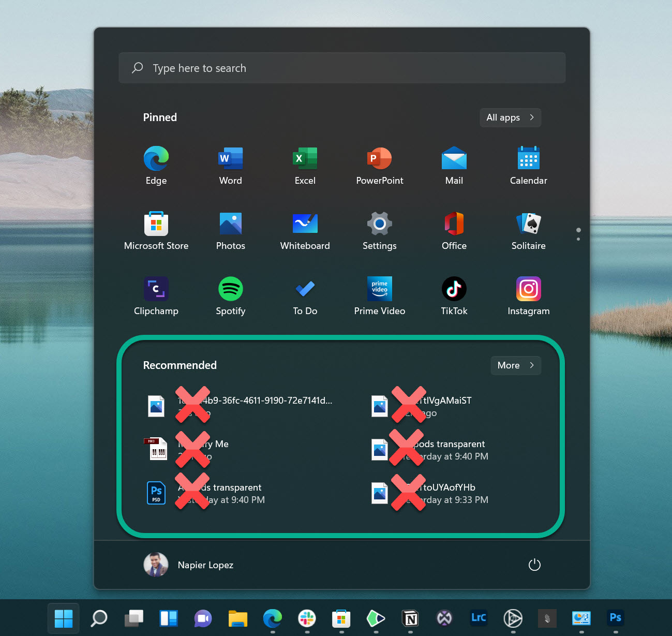672x636 pixels.
Task: Launch Spotify from pinned apps
Action: click(231, 296)
